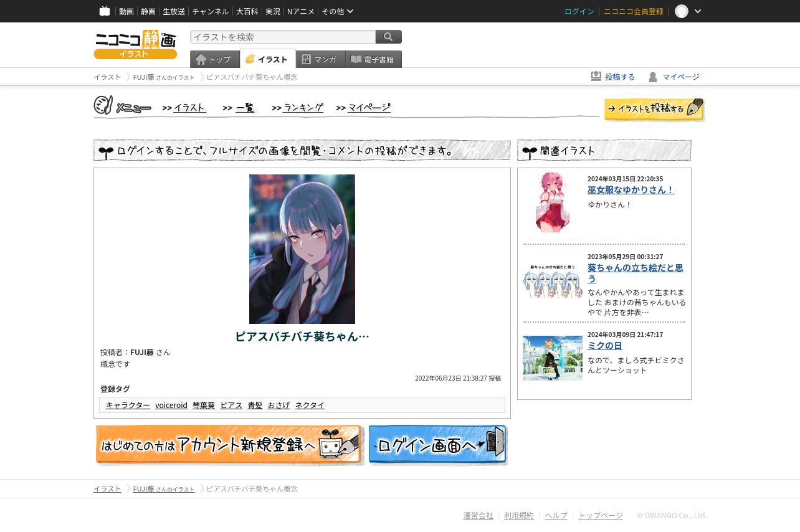Select the 青髪 tag
The image size is (800, 532).
point(255,405)
